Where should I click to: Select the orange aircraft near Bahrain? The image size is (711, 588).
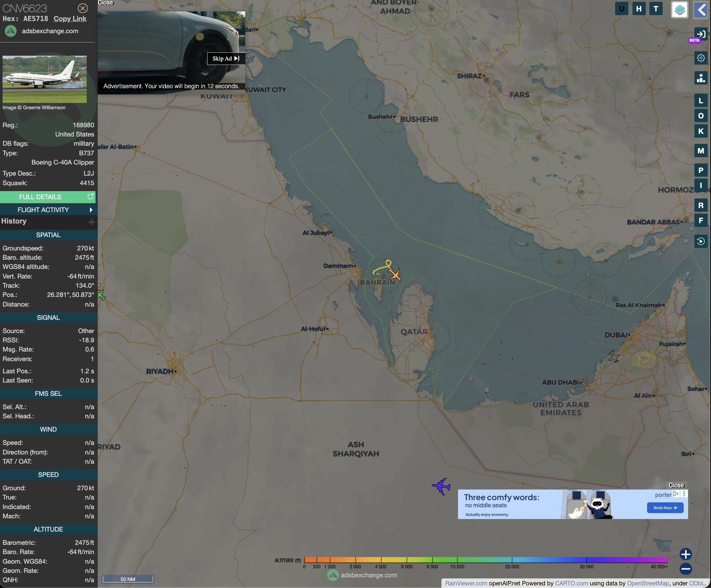[x=395, y=274]
